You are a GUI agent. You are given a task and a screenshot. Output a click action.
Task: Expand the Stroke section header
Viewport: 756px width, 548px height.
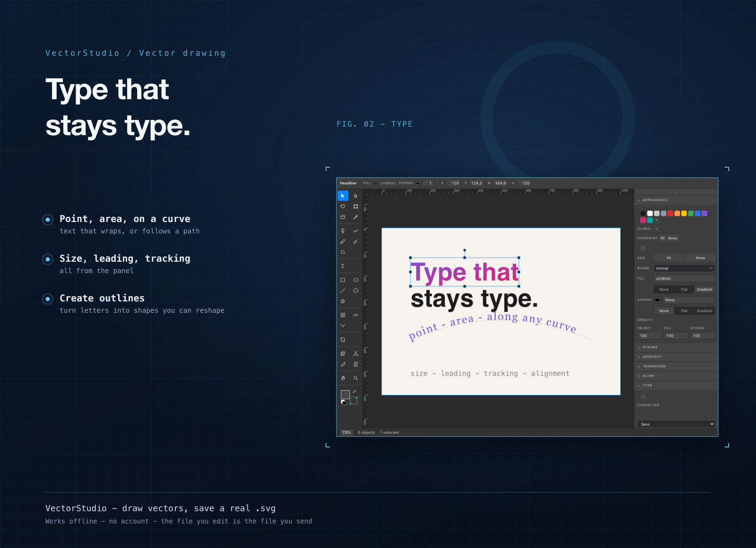pos(676,347)
